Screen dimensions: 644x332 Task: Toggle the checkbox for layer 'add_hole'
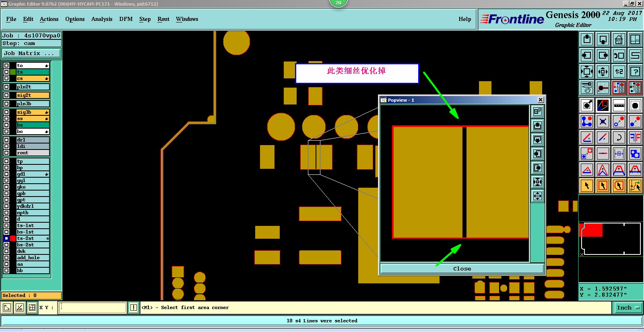[x=6, y=258]
